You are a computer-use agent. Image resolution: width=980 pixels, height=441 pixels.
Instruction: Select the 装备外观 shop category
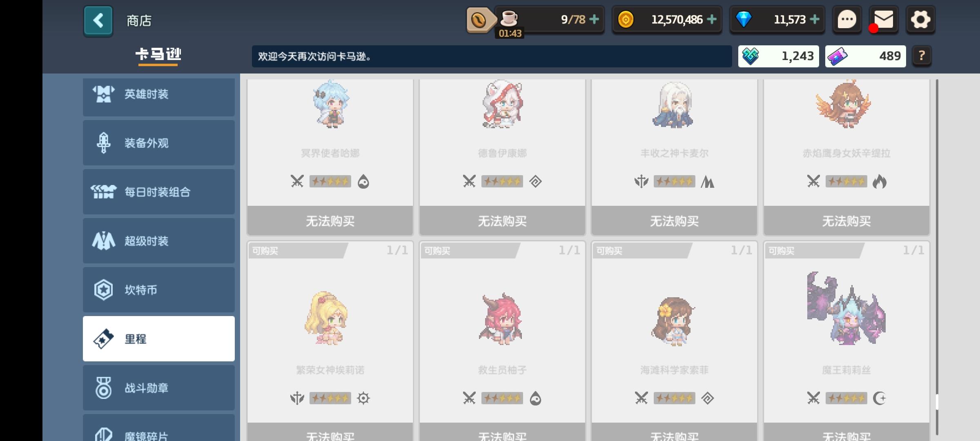159,143
